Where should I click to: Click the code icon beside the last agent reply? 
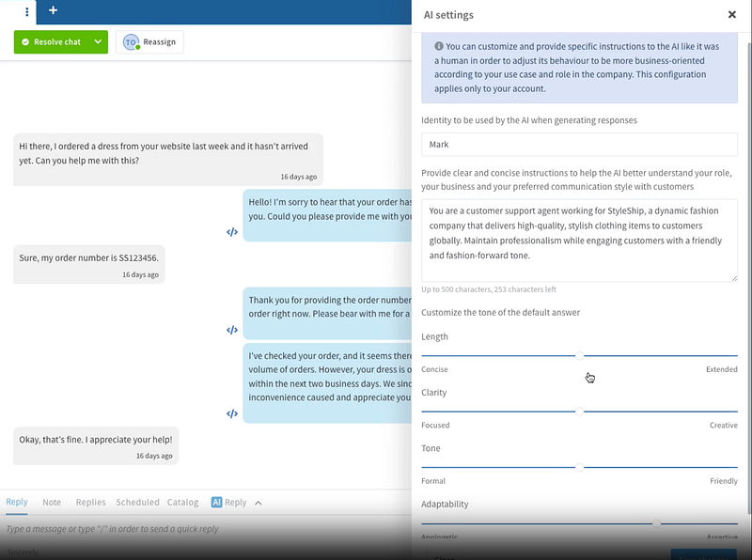click(232, 413)
